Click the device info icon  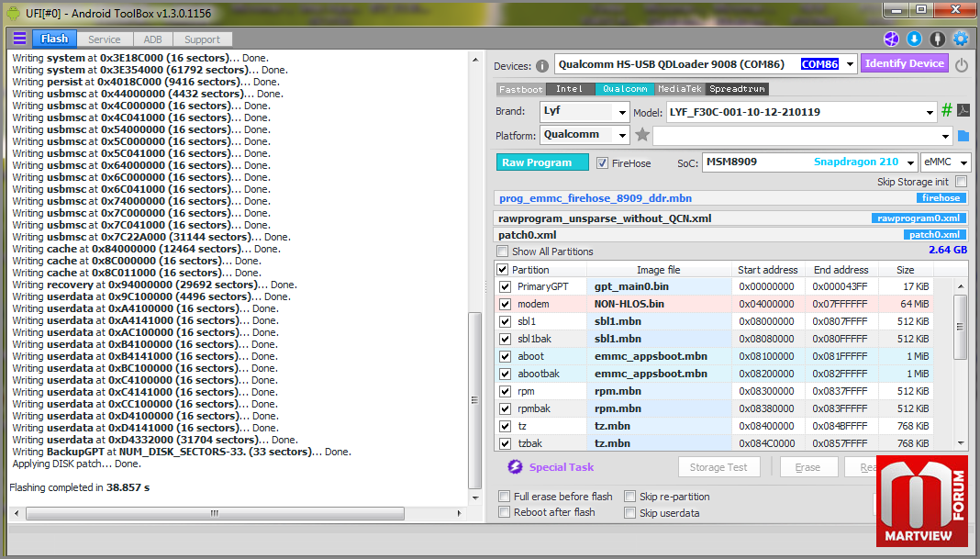(x=542, y=66)
